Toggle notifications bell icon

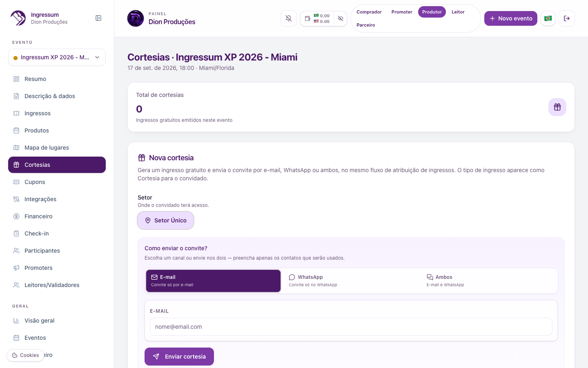click(x=289, y=18)
